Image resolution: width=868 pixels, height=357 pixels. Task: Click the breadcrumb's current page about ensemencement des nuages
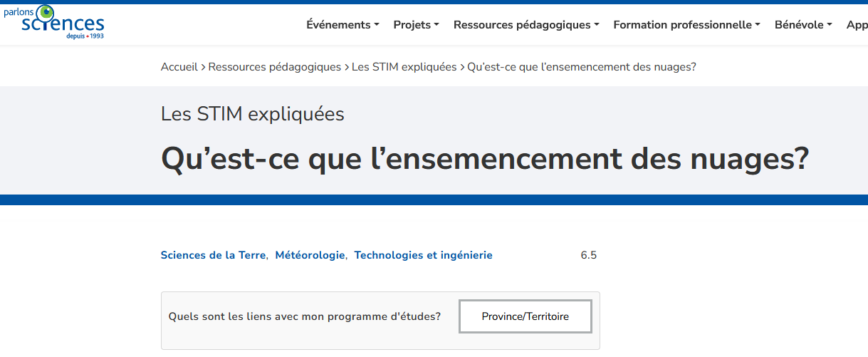click(581, 67)
